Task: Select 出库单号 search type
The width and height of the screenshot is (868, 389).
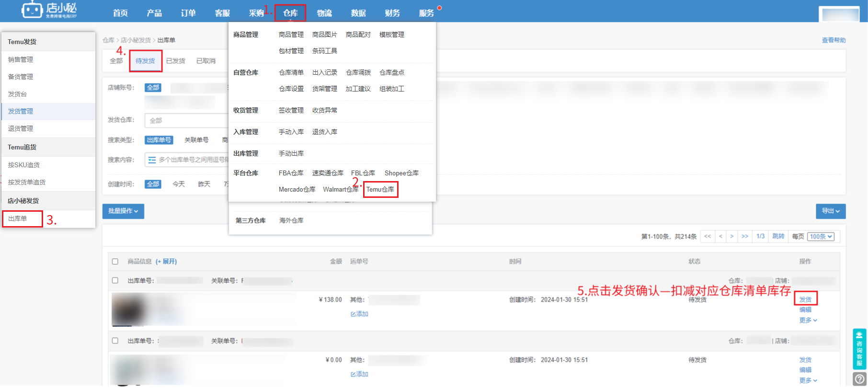Action: tap(159, 140)
